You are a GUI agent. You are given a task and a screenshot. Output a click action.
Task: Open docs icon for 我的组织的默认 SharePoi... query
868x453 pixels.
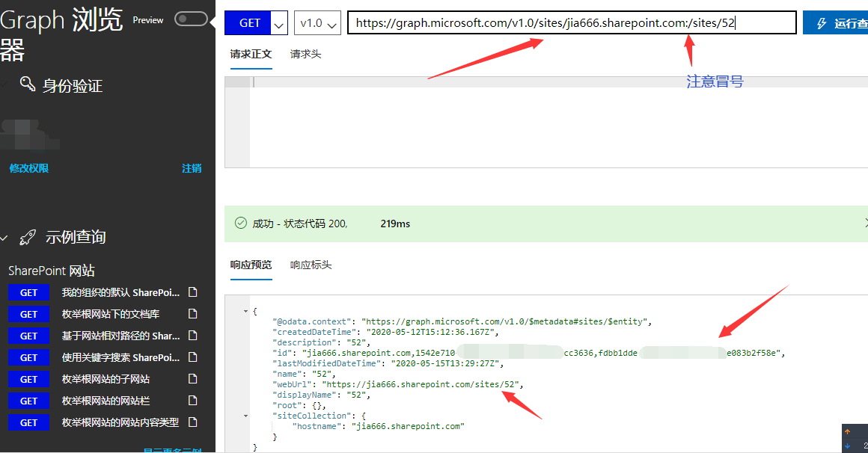(x=192, y=292)
